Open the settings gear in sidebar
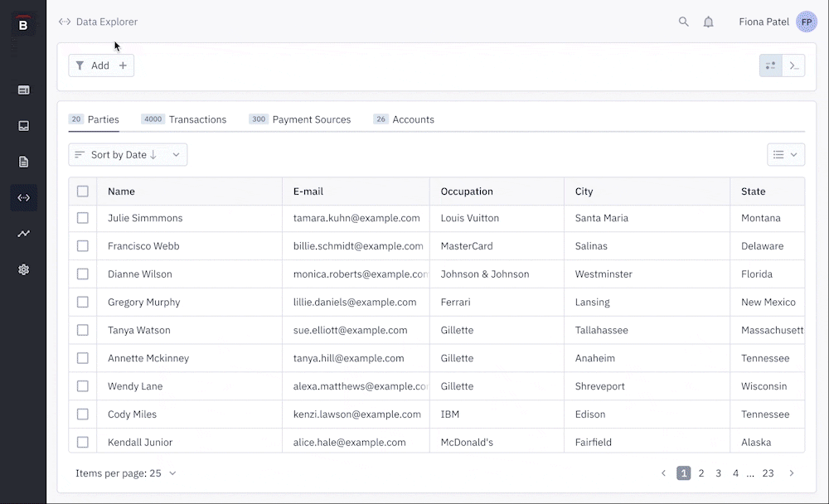 coord(23,269)
